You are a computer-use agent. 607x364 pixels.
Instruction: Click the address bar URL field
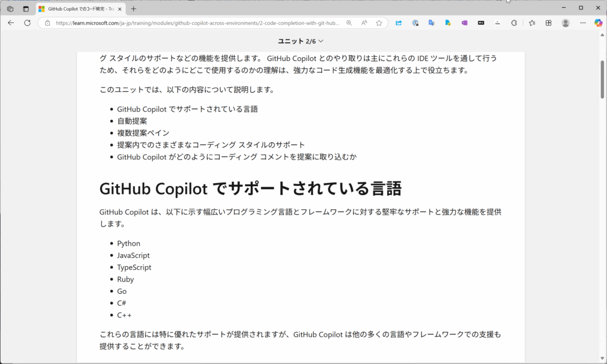197,23
